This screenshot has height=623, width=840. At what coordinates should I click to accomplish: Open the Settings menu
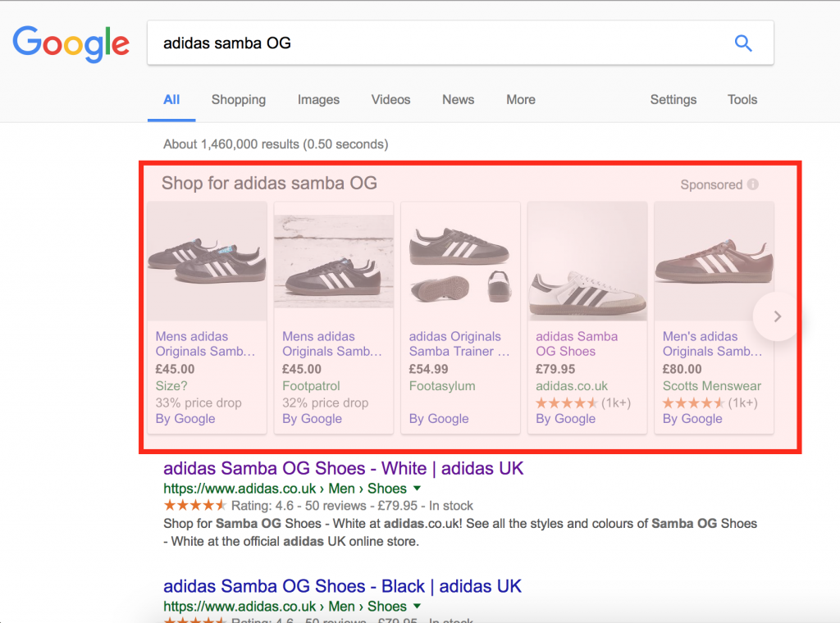point(673,99)
